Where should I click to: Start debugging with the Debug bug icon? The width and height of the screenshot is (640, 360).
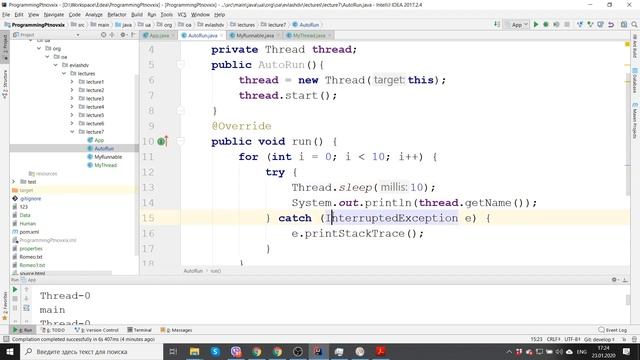click(x=546, y=24)
